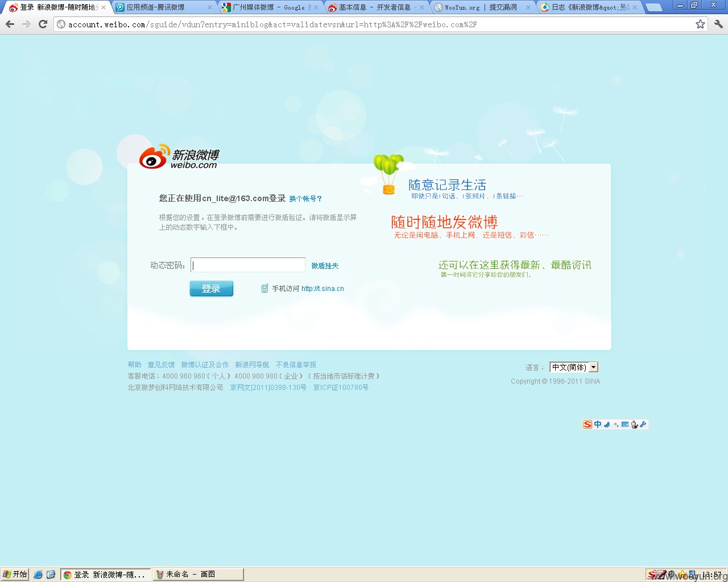Open a new tab with the new-tab button
Image resolution: width=728 pixels, height=582 pixels.
[654, 7]
